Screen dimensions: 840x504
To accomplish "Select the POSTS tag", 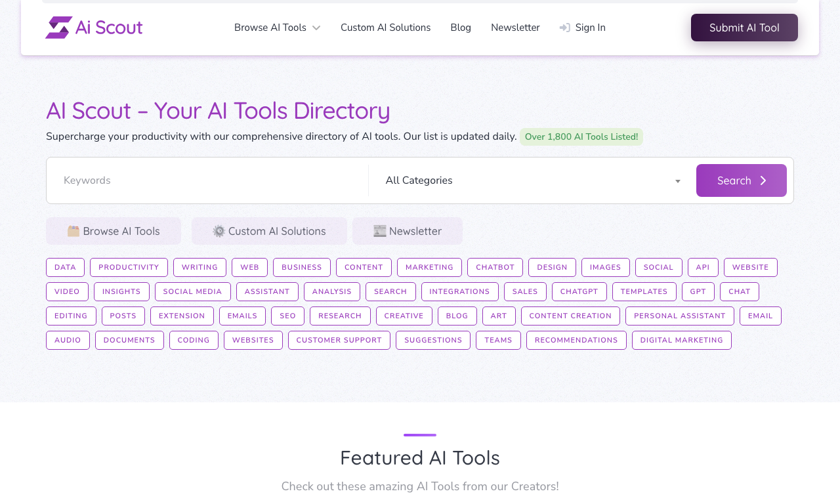I will pyautogui.click(x=123, y=316).
